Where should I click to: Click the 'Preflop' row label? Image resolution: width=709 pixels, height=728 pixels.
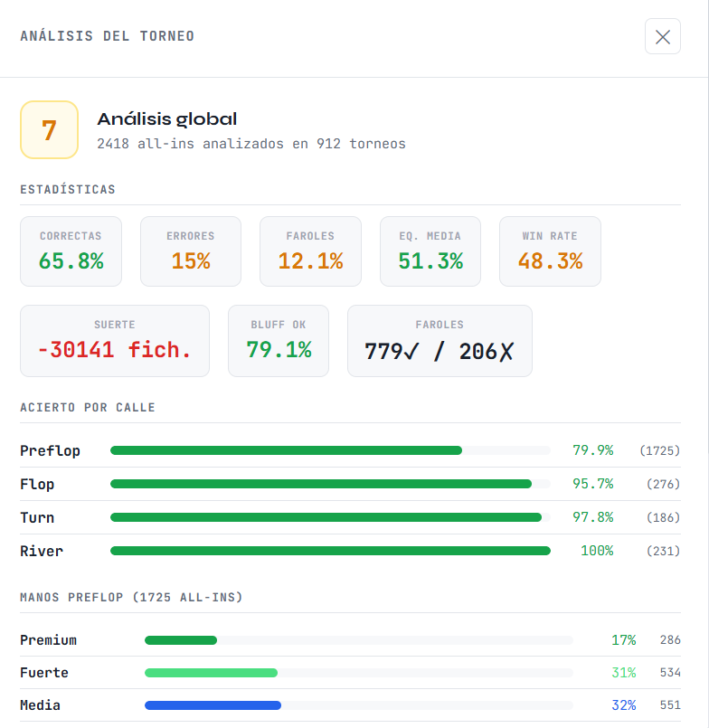tap(50, 451)
